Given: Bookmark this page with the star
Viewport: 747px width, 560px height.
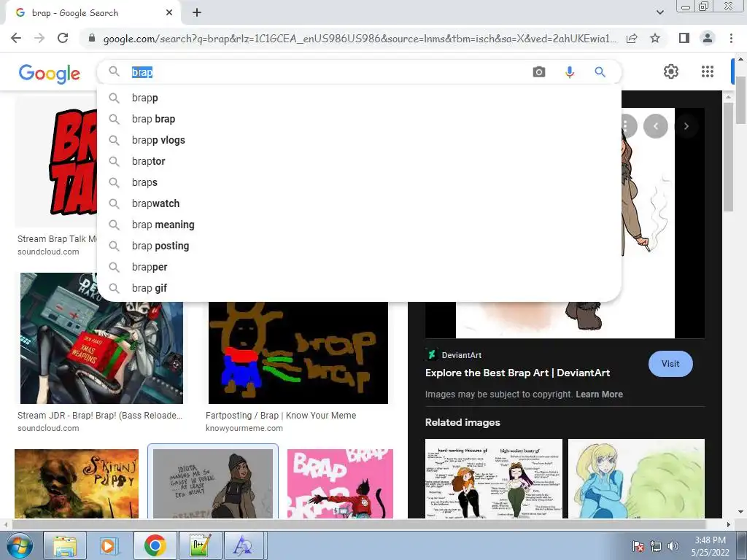Looking at the screenshot, I should pyautogui.click(x=655, y=38).
